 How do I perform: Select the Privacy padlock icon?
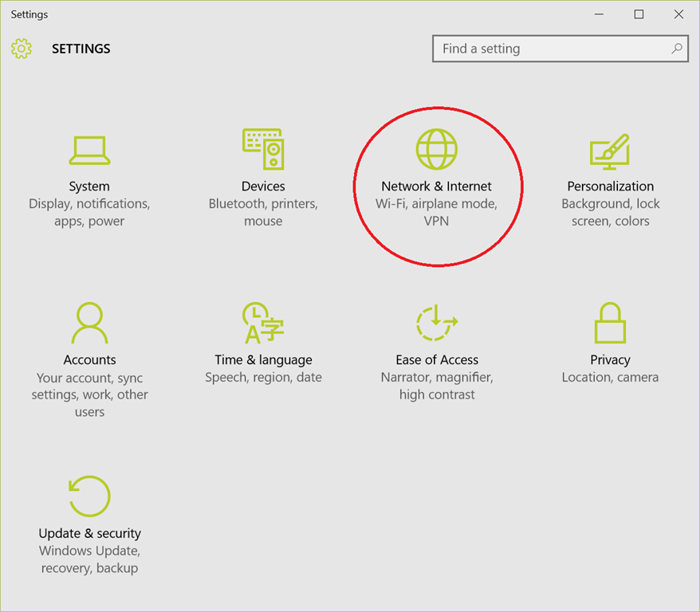(x=610, y=322)
